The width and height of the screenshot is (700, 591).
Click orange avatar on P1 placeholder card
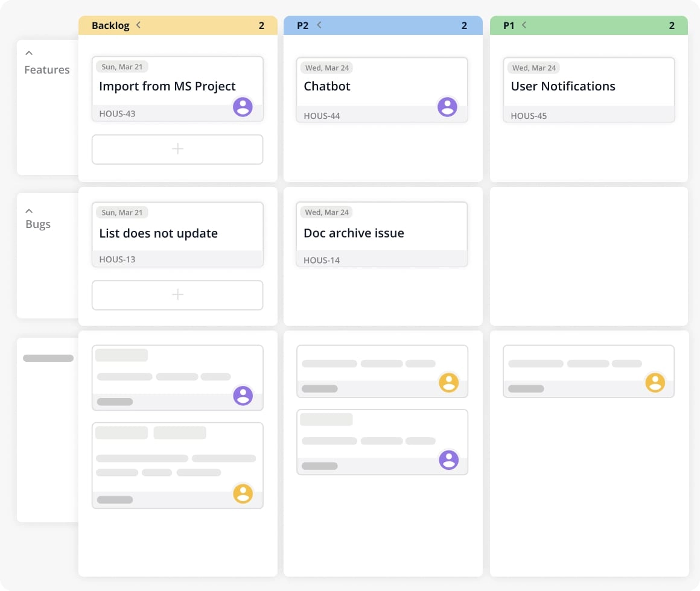[x=655, y=382]
